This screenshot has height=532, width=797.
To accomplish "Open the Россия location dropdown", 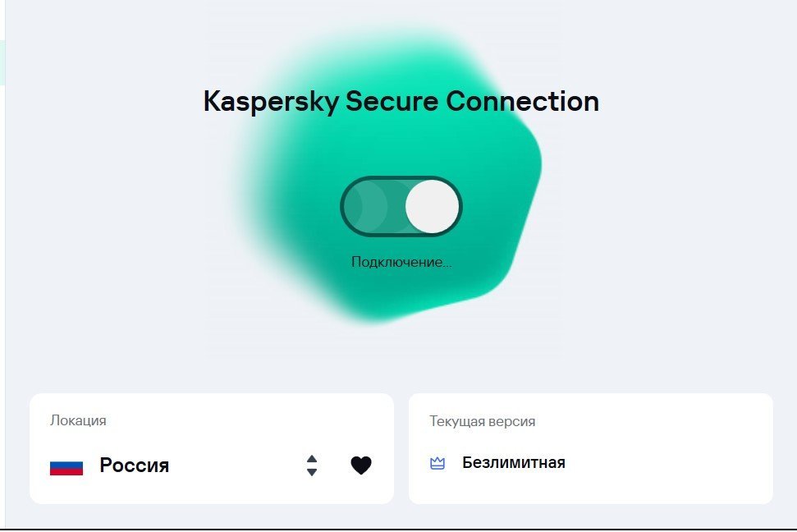I will (134, 465).
